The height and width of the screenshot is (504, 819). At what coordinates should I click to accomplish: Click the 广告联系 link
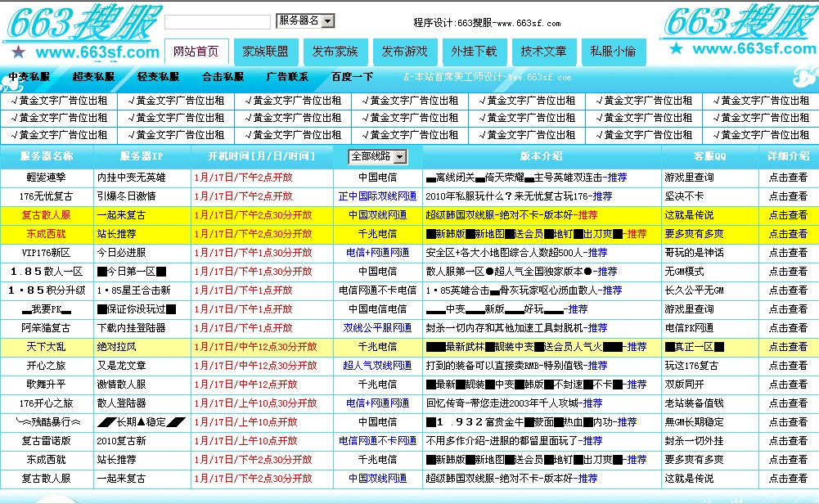click(287, 77)
